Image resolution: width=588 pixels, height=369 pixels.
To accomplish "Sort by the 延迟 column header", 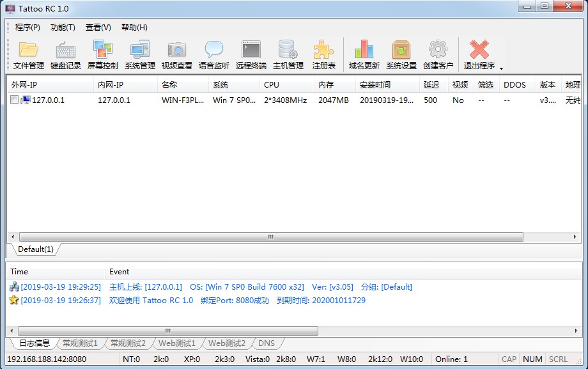I will 433,85.
